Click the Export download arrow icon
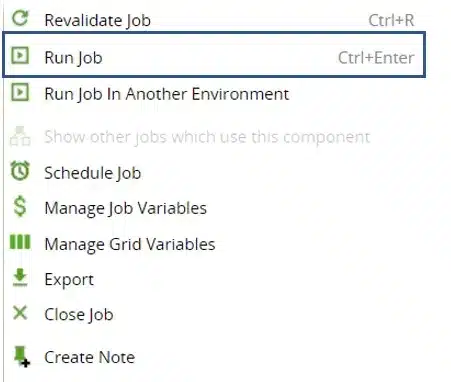Image resolution: width=451 pixels, height=382 pixels. coord(20,278)
